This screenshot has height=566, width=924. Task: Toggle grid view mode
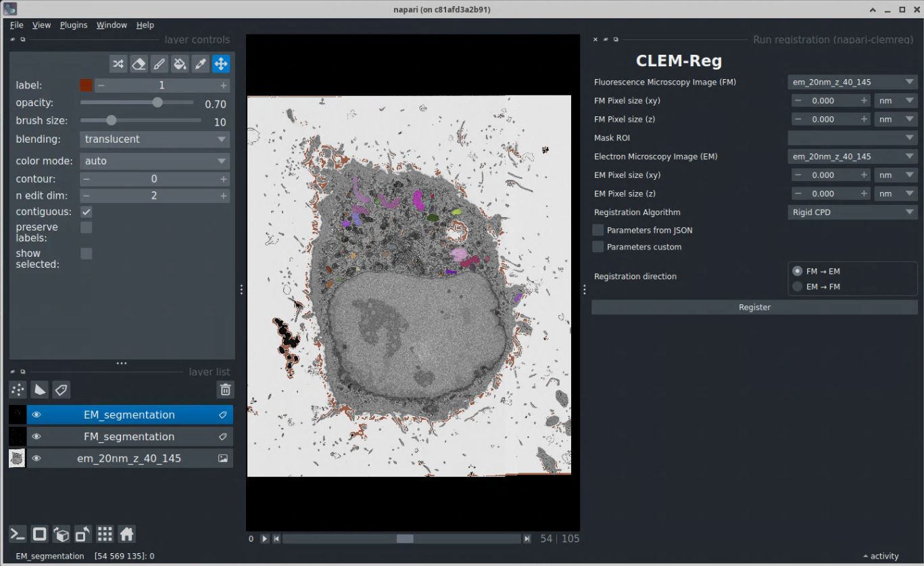(105, 534)
